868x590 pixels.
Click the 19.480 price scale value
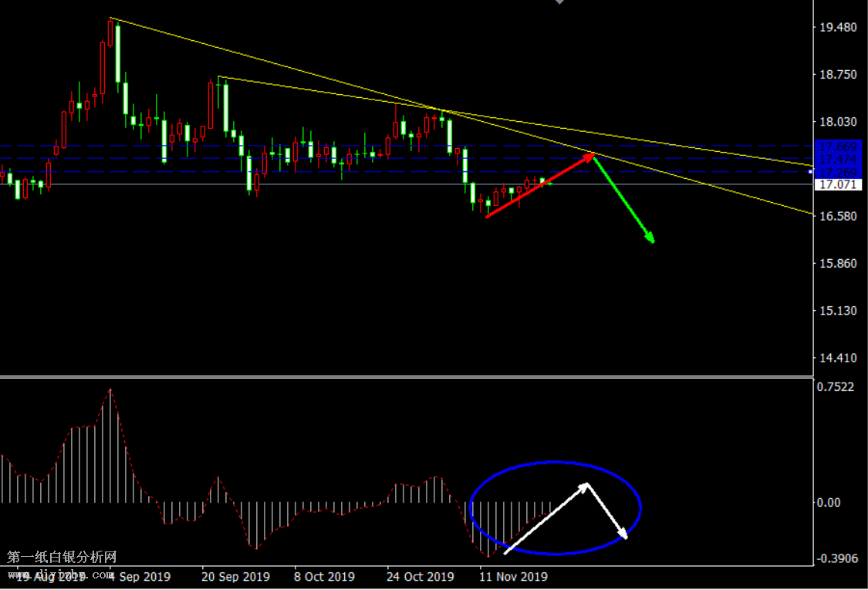point(838,28)
